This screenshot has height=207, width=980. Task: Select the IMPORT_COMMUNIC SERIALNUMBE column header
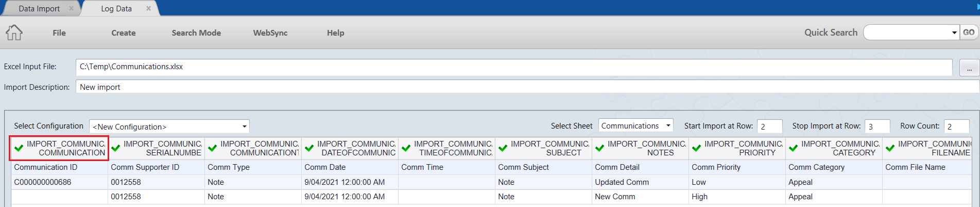coord(156,148)
